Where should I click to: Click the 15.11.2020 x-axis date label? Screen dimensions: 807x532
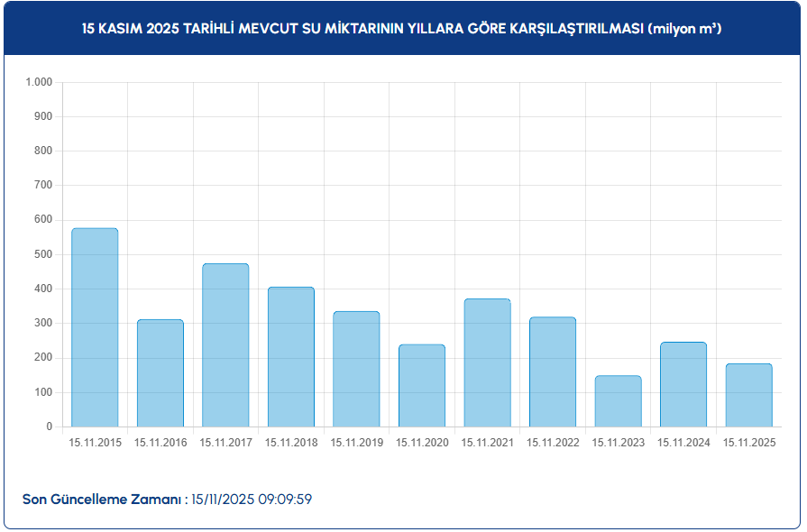[422, 443]
